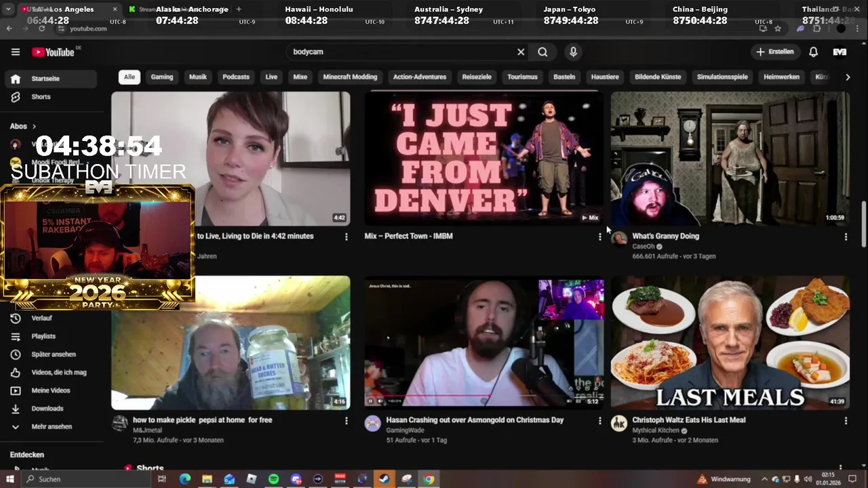Screen dimensions: 868x488
Task: Open the Last Meals thumbnail
Action: pyautogui.click(x=730, y=342)
